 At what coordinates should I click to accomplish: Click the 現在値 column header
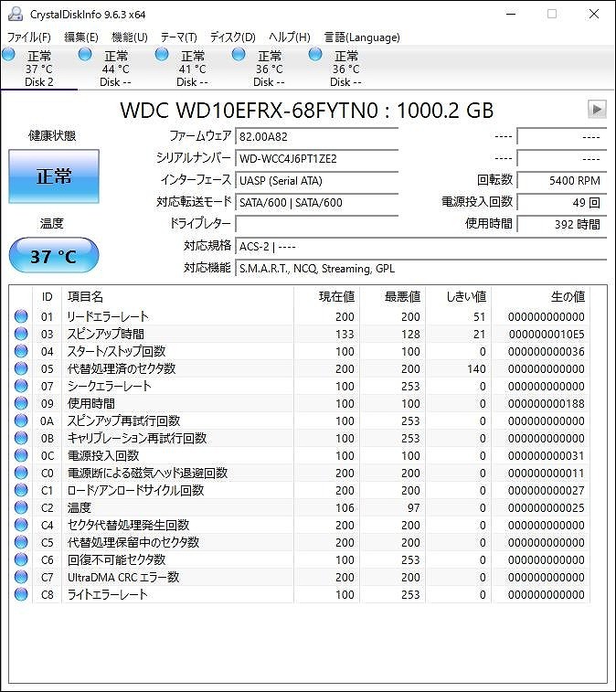pyautogui.click(x=327, y=296)
